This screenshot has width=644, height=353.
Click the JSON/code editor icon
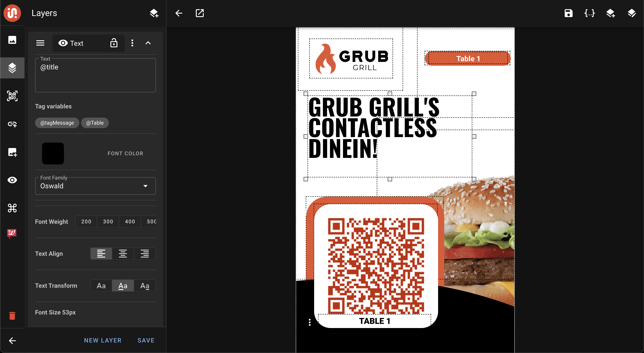[589, 13]
